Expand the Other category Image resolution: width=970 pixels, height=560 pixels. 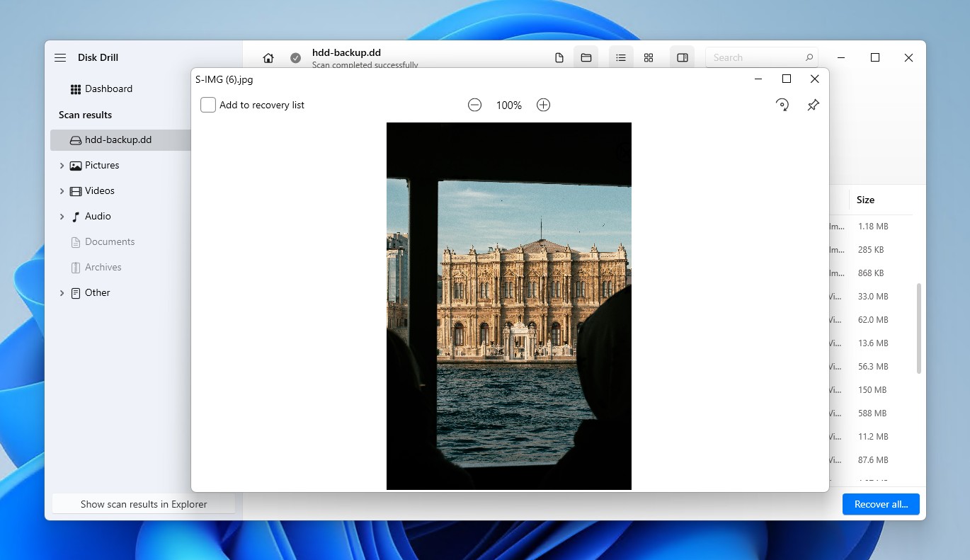[62, 292]
